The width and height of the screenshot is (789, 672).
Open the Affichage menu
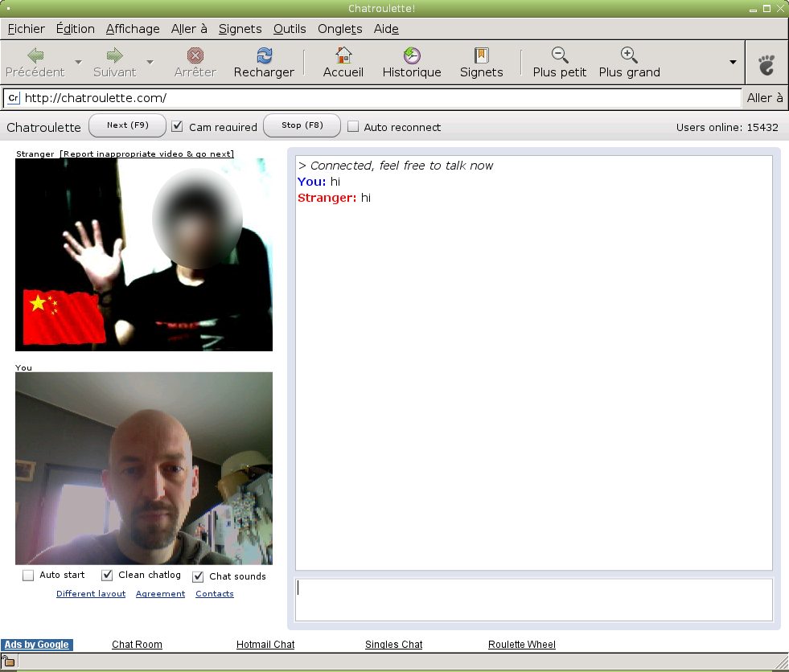[133, 29]
